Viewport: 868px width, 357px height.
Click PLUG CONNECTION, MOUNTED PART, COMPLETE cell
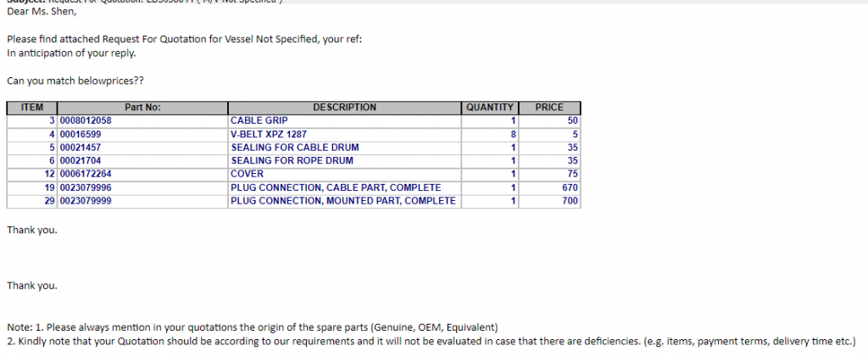[344, 201]
